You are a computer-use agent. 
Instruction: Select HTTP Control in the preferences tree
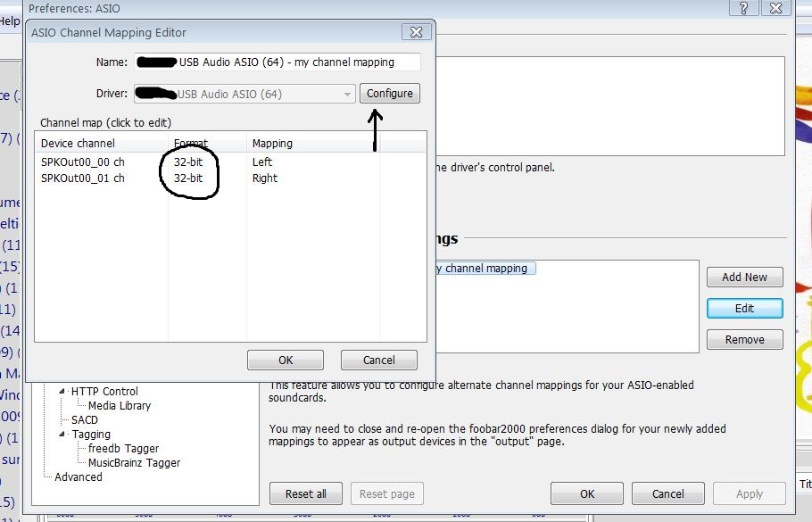pos(104,392)
